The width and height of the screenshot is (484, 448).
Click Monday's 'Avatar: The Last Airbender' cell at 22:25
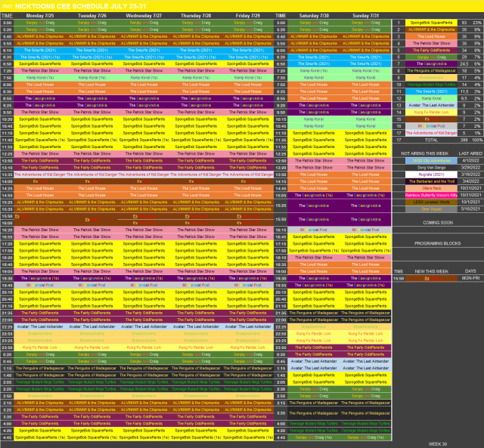pos(40,326)
